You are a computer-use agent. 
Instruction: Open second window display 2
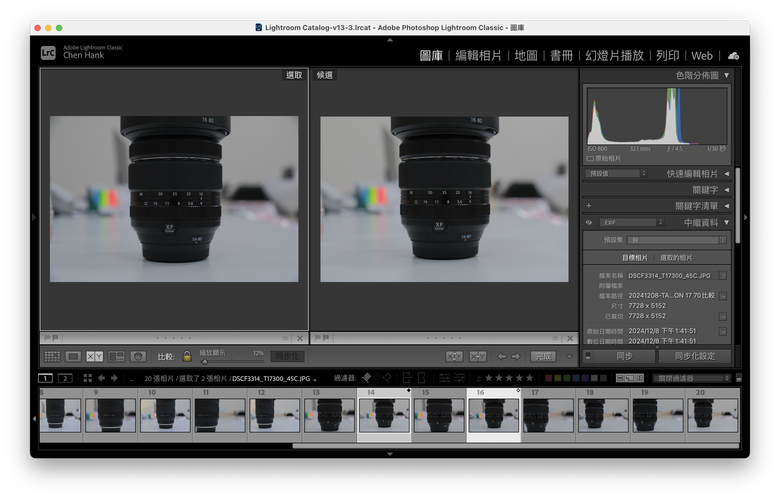65,378
